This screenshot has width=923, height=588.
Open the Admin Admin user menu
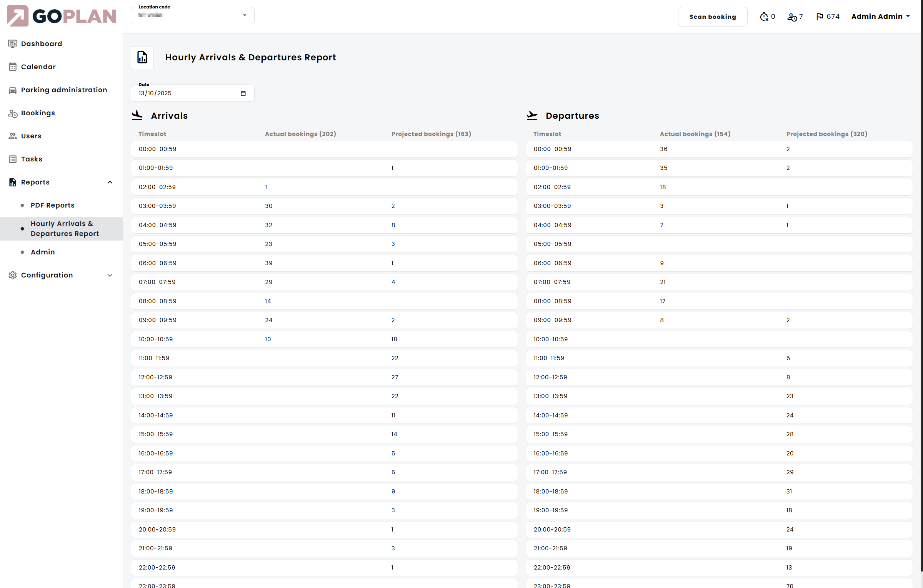[x=880, y=17]
